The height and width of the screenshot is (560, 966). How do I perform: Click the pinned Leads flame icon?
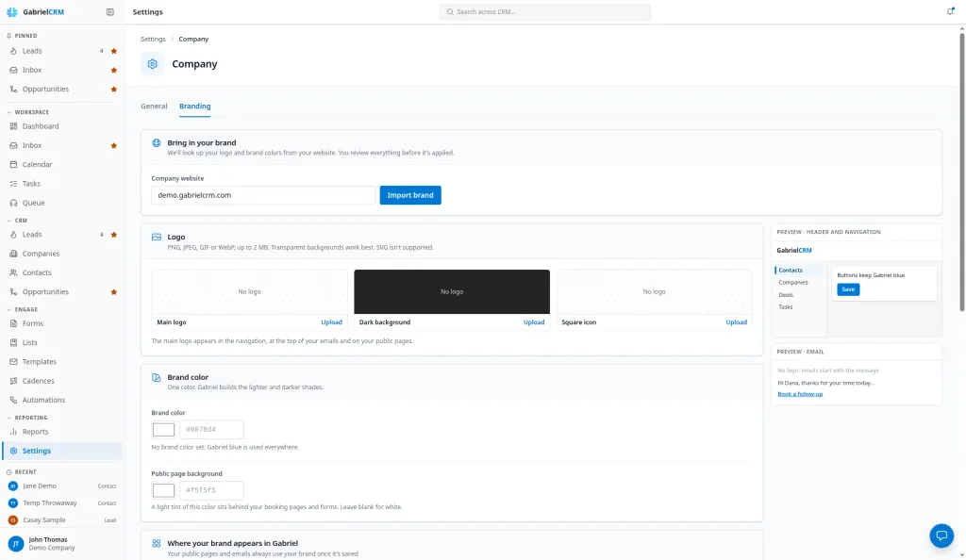(x=13, y=51)
